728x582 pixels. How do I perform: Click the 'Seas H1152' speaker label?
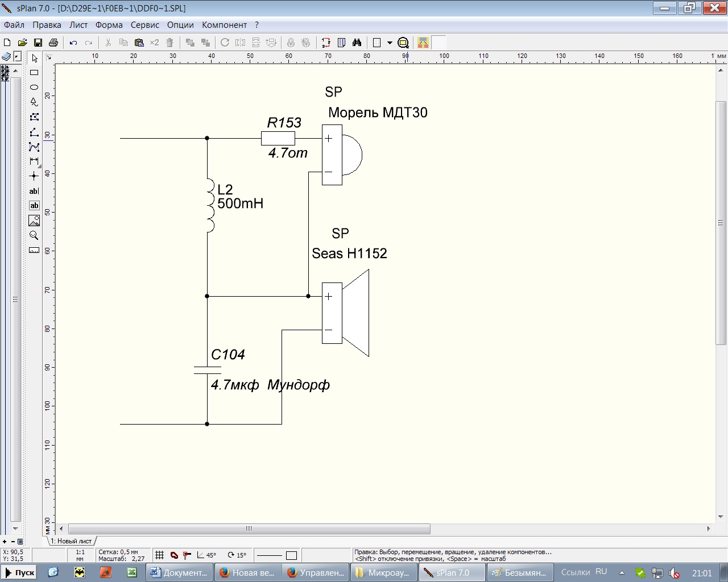[349, 253]
